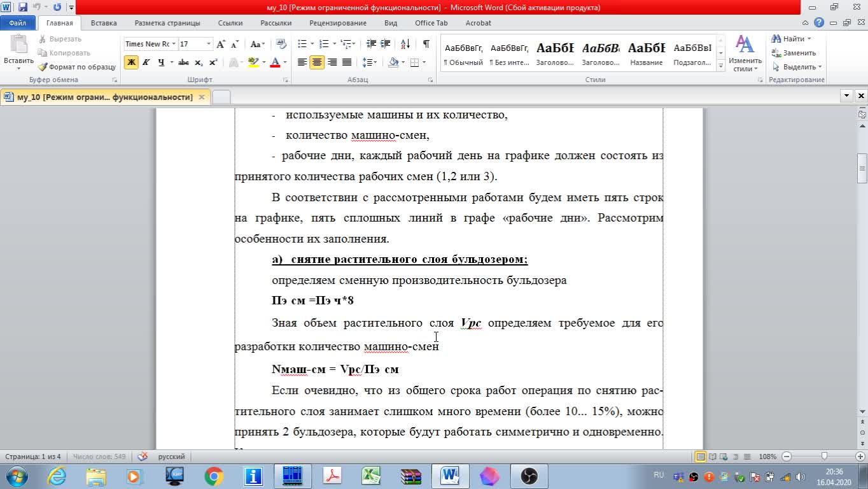This screenshot has height=489, width=868.
Task: Click the bulleted list icon
Action: click(302, 44)
